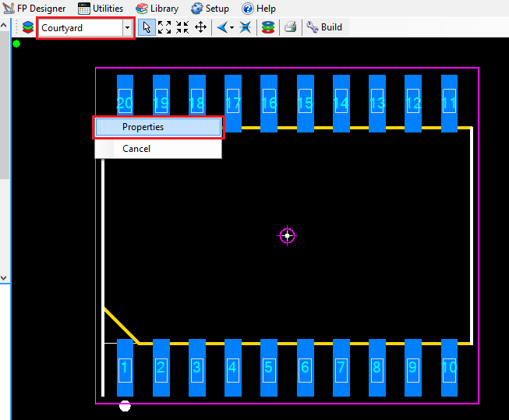Click pad 20 in the footprint
Image resolution: width=509 pixels, height=420 pixels.
[x=125, y=95]
